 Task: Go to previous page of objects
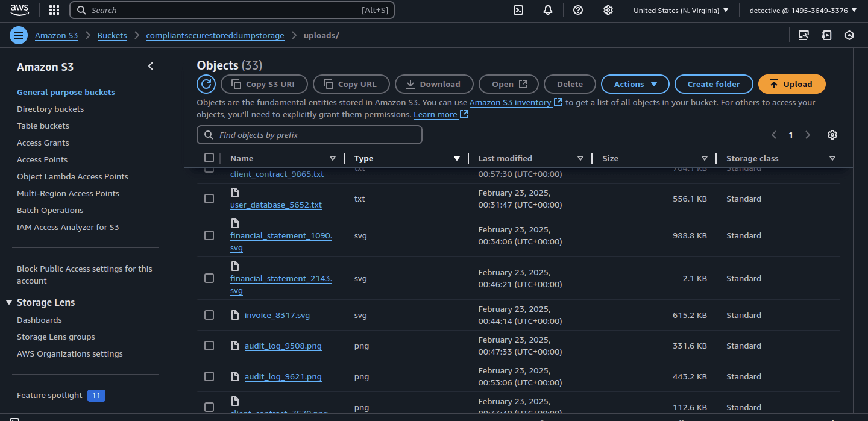(x=774, y=135)
